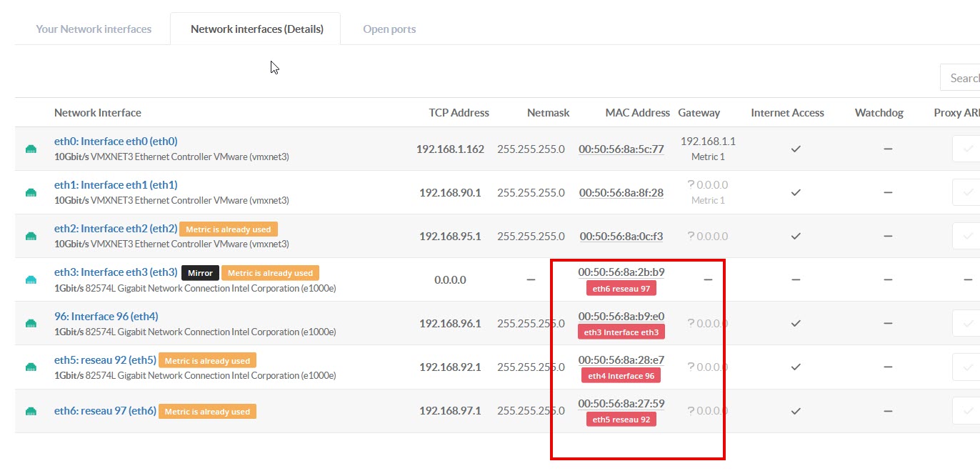This screenshot has width=980, height=471.
Task: Click the eth2 row network card icon
Action: click(x=31, y=237)
